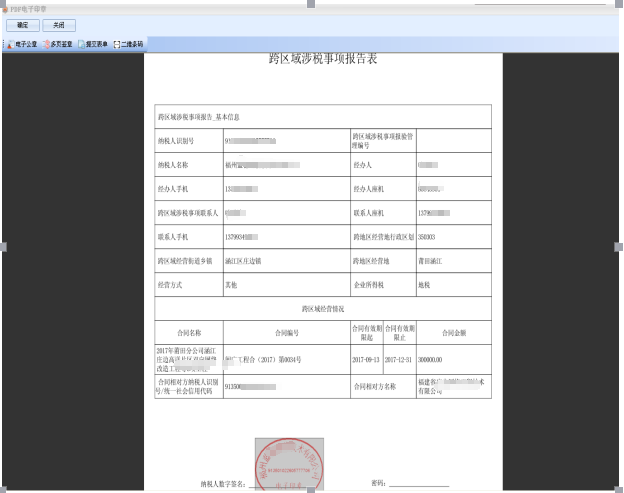The width and height of the screenshot is (624, 493).
Task: Select the 跨区域涉税事项报告_基本信息 header row
Action: click(x=323, y=117)
